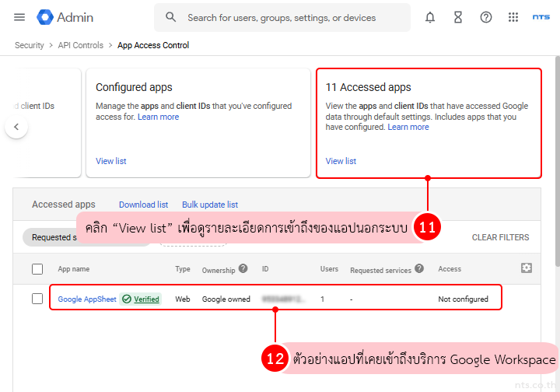Go to API Controls in breadcrumb
This screenshot has width=560, height=392.
(x=81, y=45)
